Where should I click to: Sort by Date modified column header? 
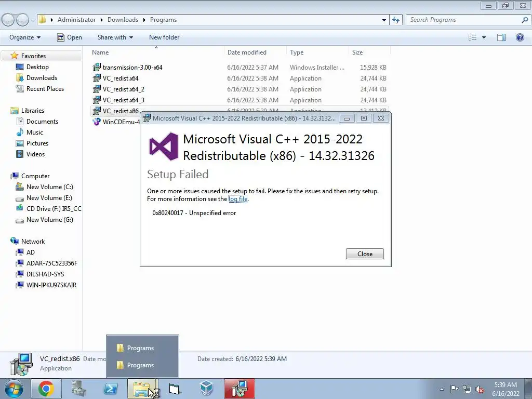(x=247, y=52)
